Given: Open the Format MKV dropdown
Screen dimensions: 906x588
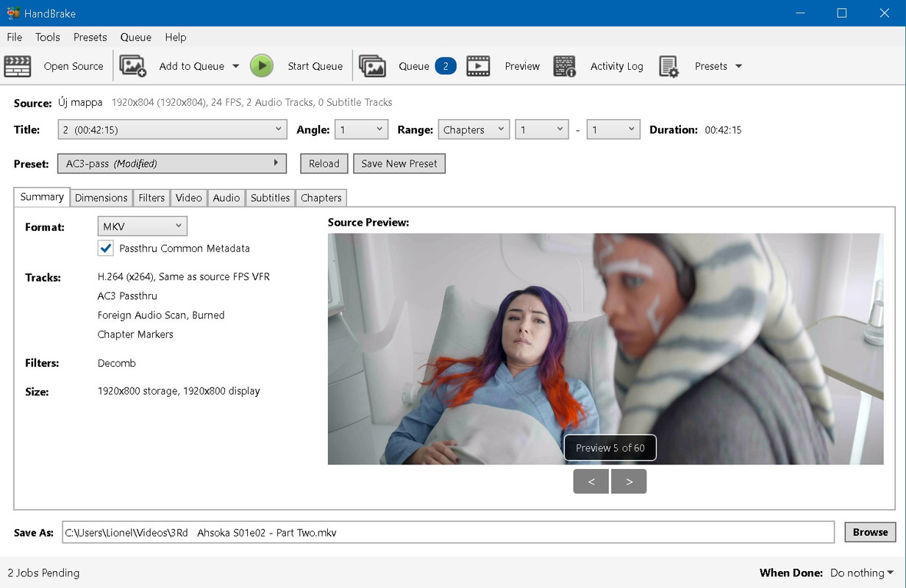Looking at the screenshot, I should (142, 226).
